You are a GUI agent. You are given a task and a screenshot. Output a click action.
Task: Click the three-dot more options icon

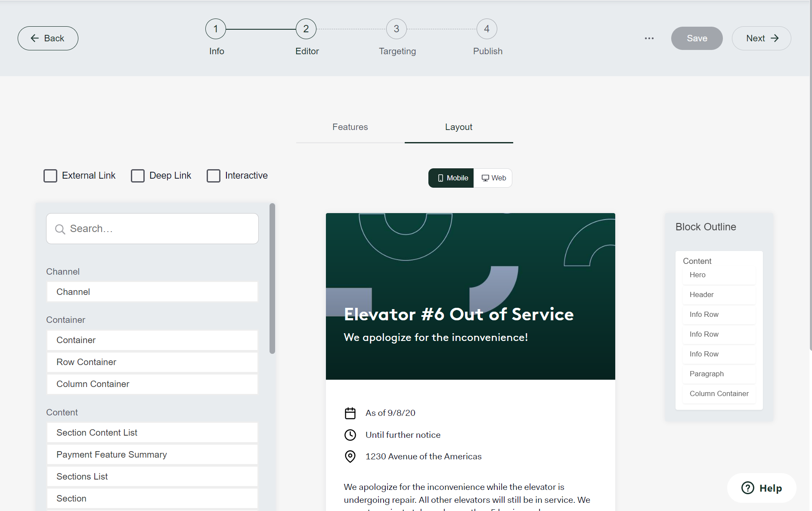[x=649, y=38]
